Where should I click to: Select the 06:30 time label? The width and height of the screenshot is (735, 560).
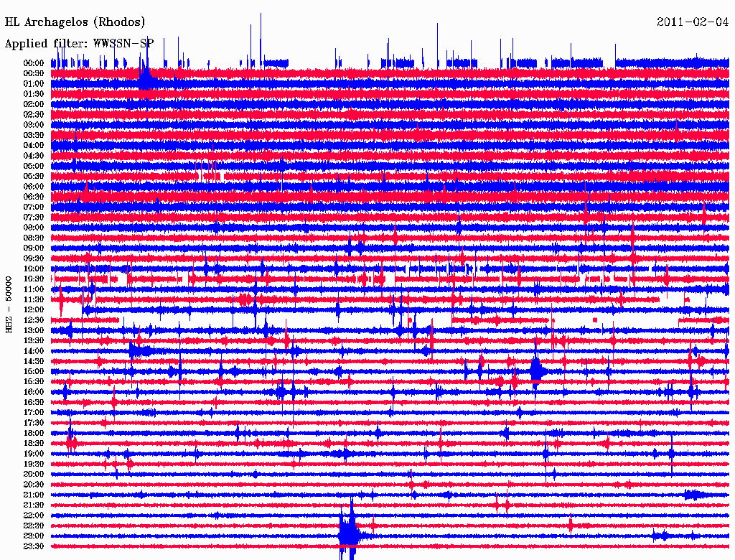click(x=34, y=197)
